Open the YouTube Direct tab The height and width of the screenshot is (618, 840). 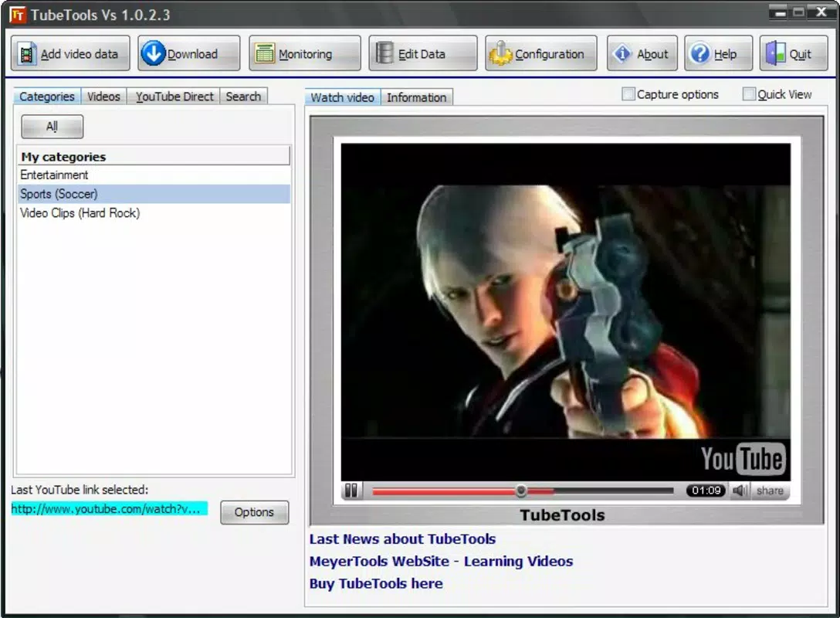pyautogui.click(x=174, y=97)
